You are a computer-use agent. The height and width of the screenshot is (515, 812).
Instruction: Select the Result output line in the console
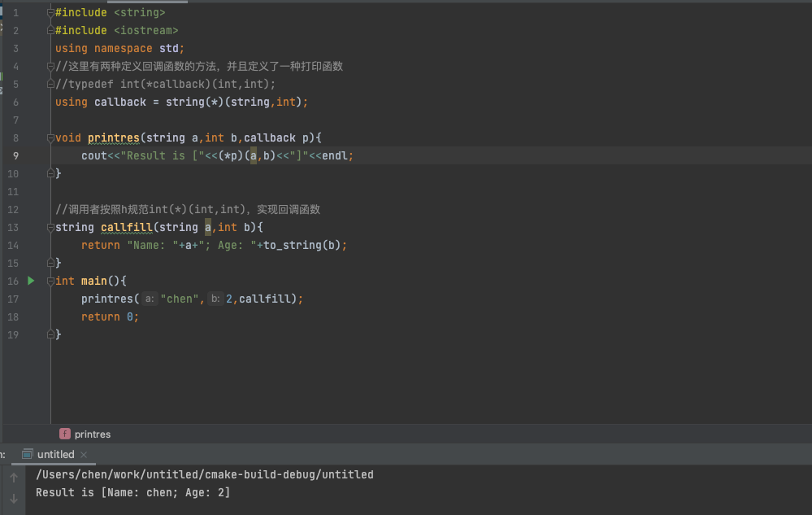tap(132, 492)
